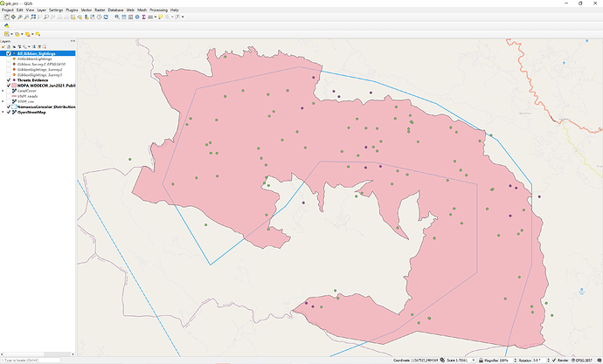Screen dimensions: 603x364
Task: Select the Zoom In magnifier tool
Action: tap(19, 17)
